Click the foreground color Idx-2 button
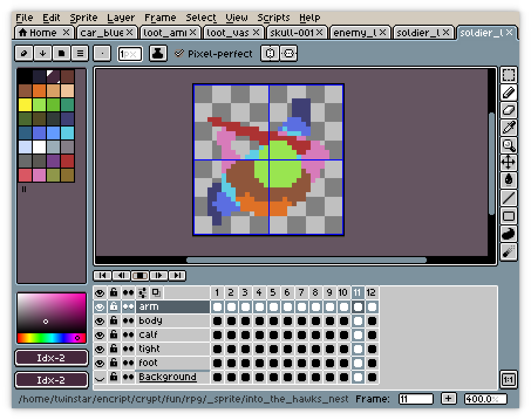 (52, 358)
